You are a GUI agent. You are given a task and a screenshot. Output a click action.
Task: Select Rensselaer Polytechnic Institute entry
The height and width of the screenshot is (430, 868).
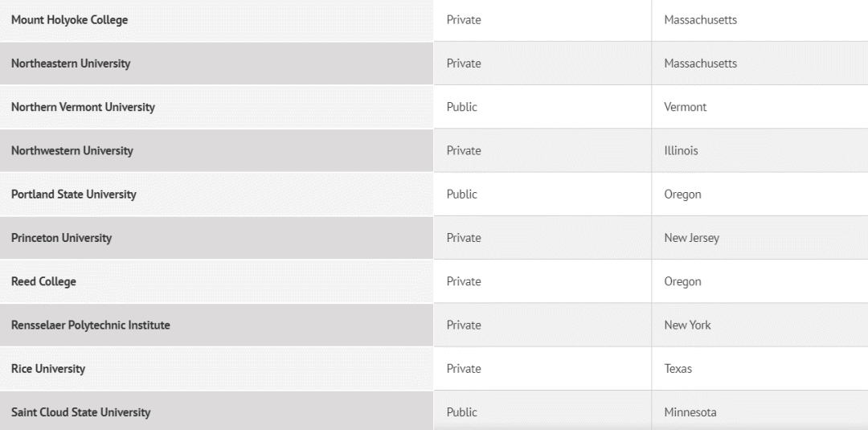tap(91, 326)
